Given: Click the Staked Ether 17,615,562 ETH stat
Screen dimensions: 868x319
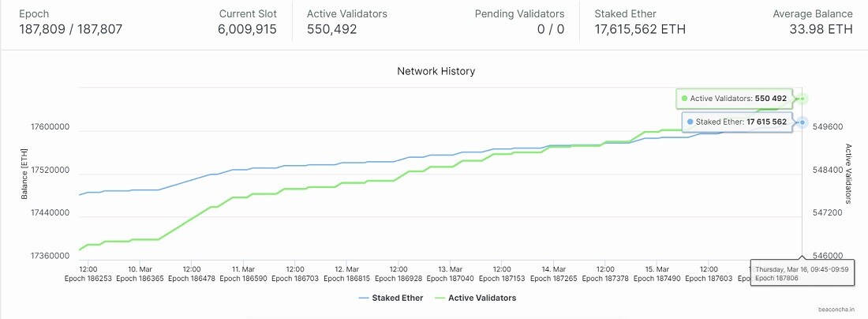Looking at the screenshot, I should pyautogui.click(x=640, y=22).
